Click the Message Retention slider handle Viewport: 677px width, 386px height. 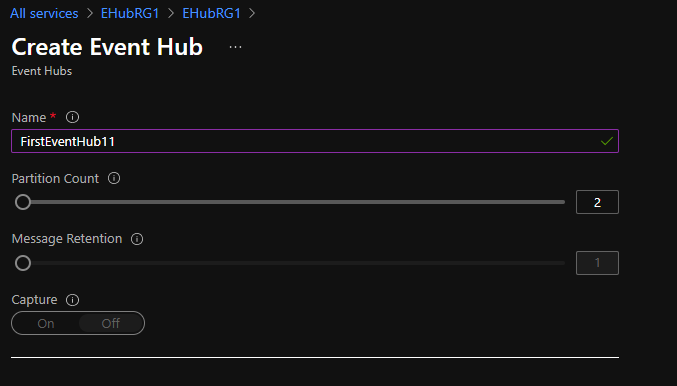point(23,263)
